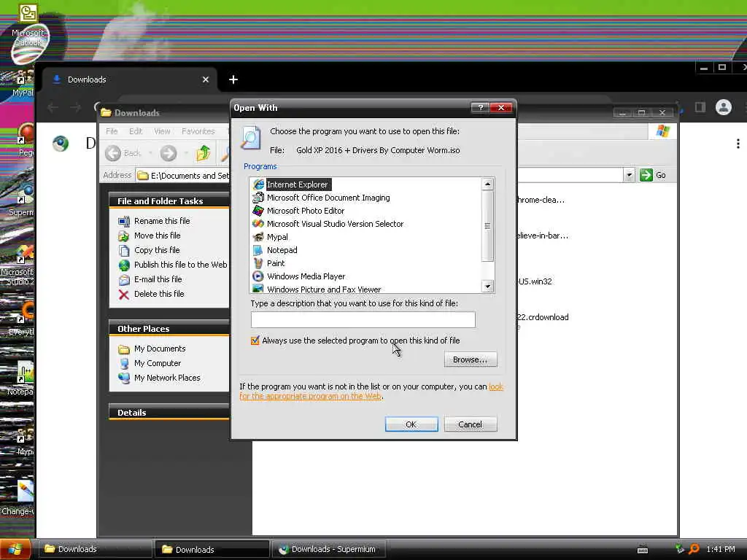Collapse the File and Folder Tasks panel header
The image size is (747, 560).
point(169,201)
